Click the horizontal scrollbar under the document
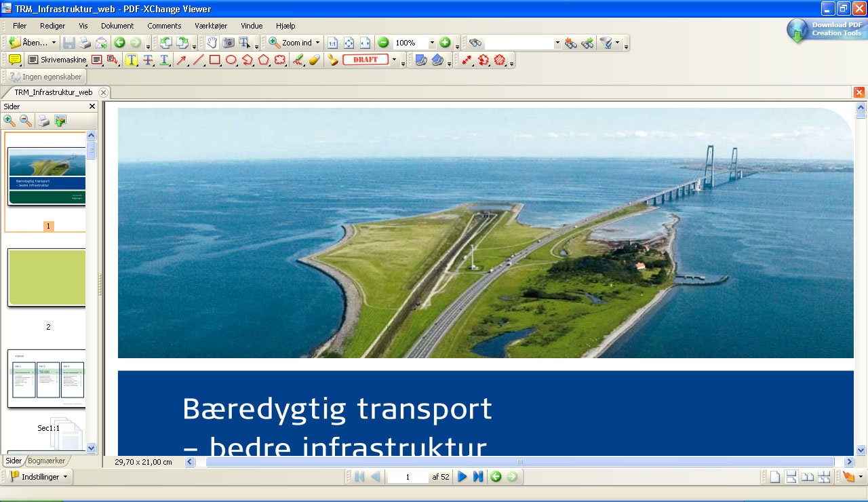Viewport: 868px width, 502px height. point(519,462)
